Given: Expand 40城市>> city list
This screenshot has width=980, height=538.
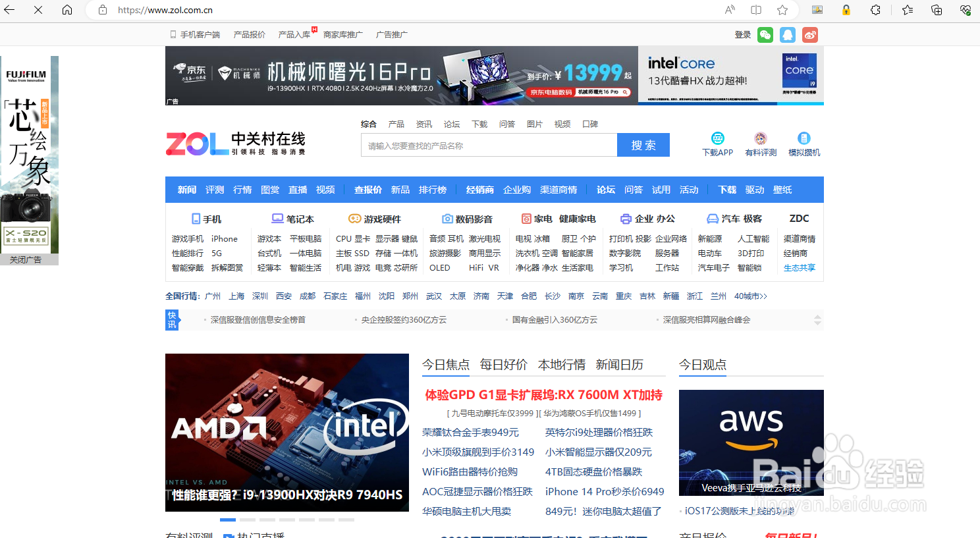Looking at the screenshot, I should click(751, 296).
